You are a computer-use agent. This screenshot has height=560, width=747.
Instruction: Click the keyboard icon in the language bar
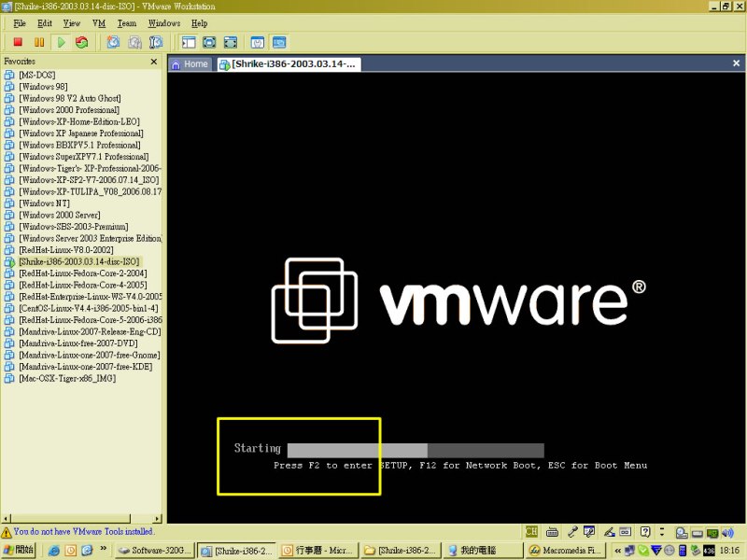tap(552, 532)
